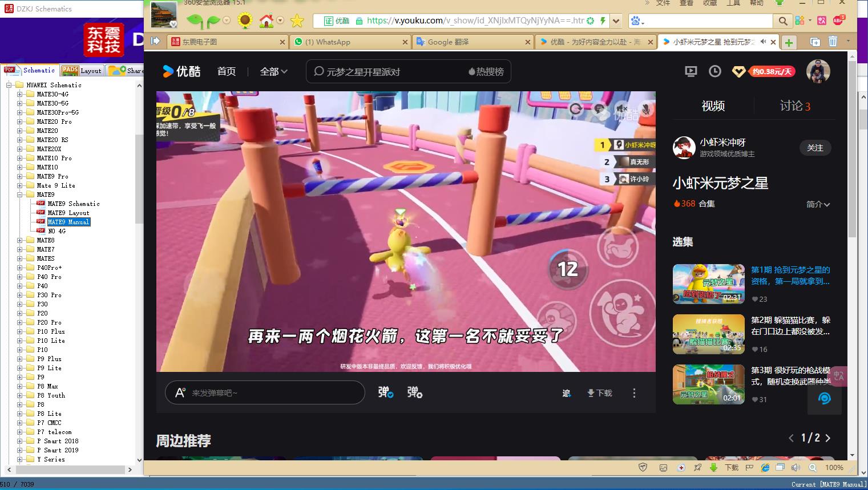Expand the P8 Lite folder
Screen dimensions: 868x490
point(19,414)
